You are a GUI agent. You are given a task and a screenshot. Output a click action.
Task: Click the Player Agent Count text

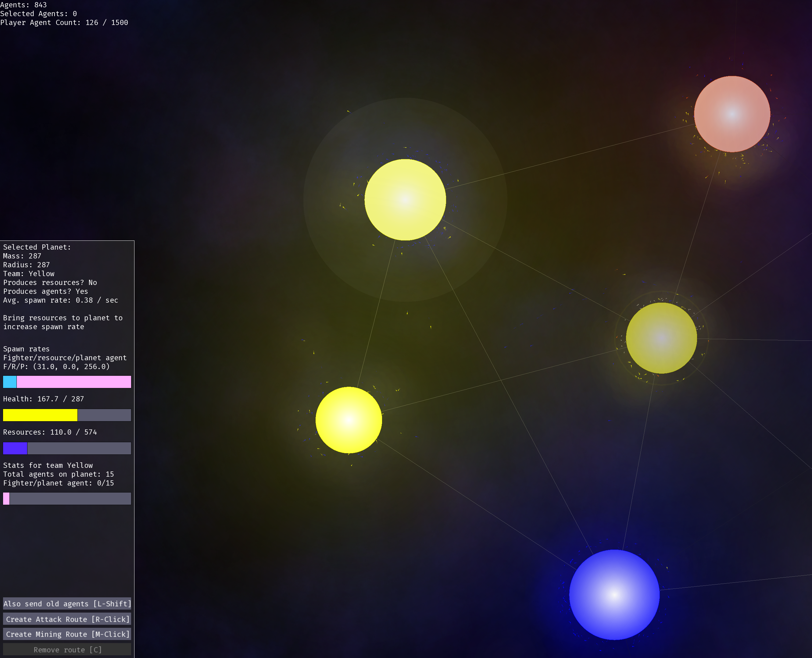(x=64, y=22)
